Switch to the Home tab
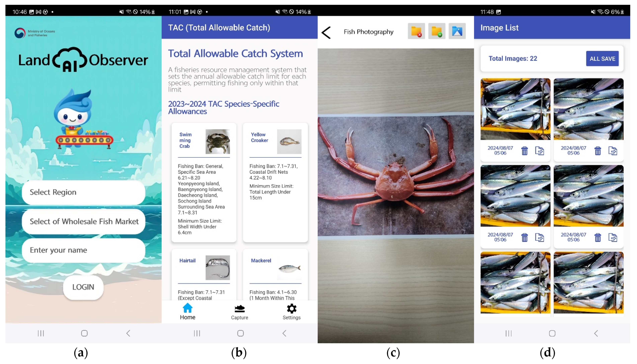Screen dimensions: 637x364 click(x=188, y=311)
